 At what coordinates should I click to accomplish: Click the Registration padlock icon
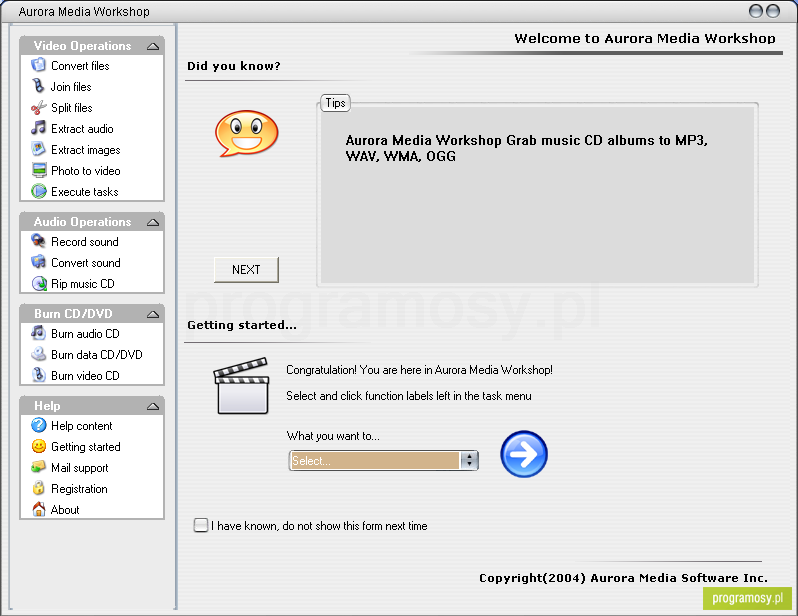pos(39,488)
